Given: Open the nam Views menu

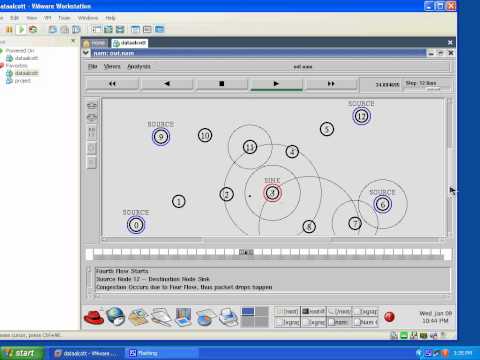Looking at the screenshot, I should 112,66.
